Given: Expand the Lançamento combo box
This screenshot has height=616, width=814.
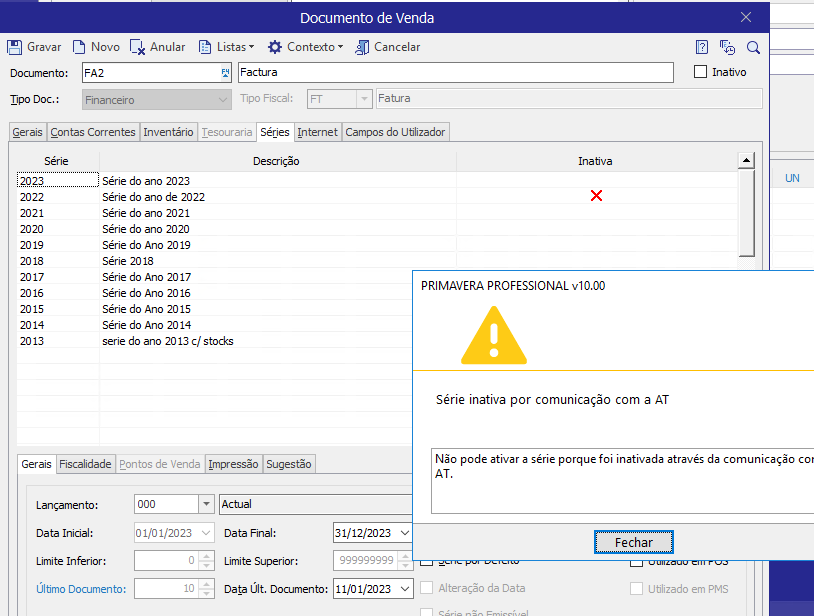Looking at the screenshot, I should coord(207,505).
